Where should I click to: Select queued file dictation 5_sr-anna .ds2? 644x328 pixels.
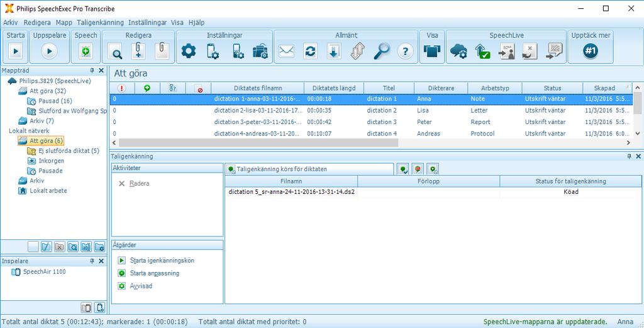[x=291, y=192]
